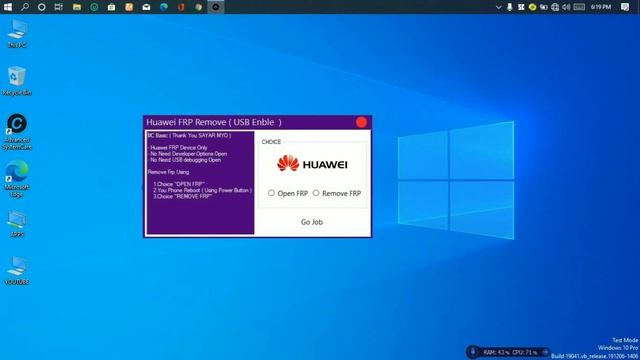Open Recycle Bin desktop icon
This screenshot has width=640, height=360.
pyautogui.click(x=17, y=80)
